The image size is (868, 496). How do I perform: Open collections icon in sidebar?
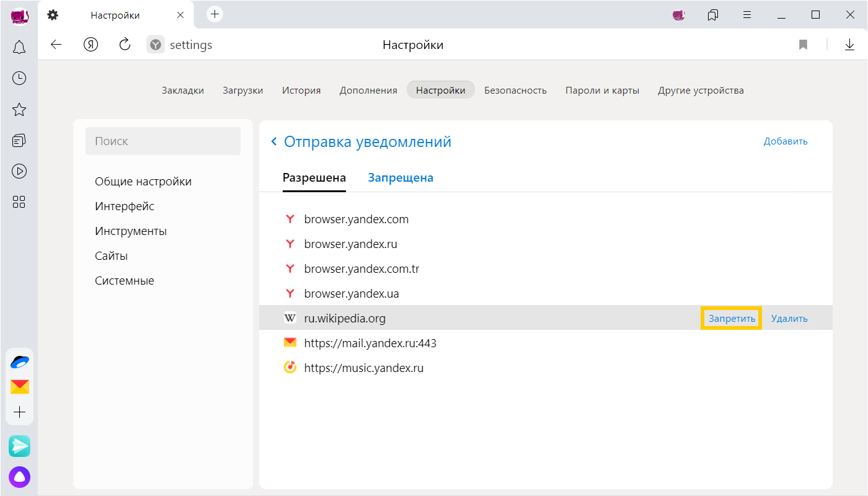(x=19, y=141)
